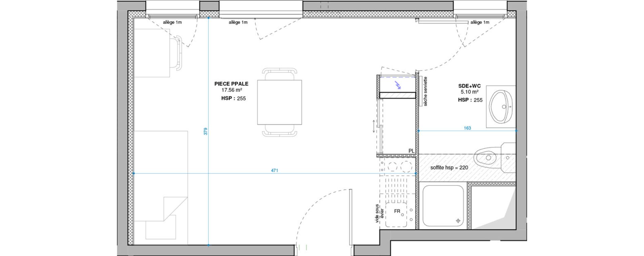This screenshot has width=644, height=256.
Task: Click the 'HSP : 255' label in main room
Action: coord(234,98)
